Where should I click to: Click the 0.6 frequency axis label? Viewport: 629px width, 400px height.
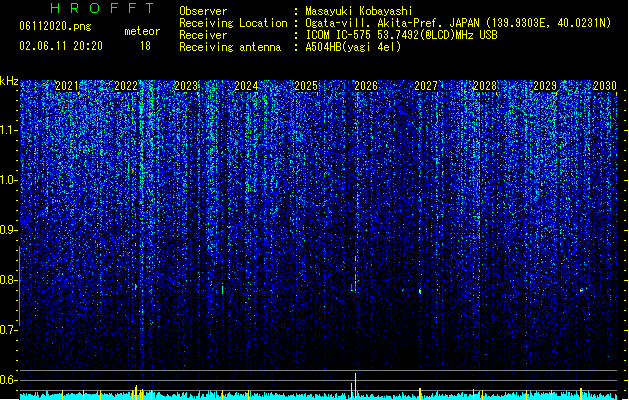click(x=8, y=380)
